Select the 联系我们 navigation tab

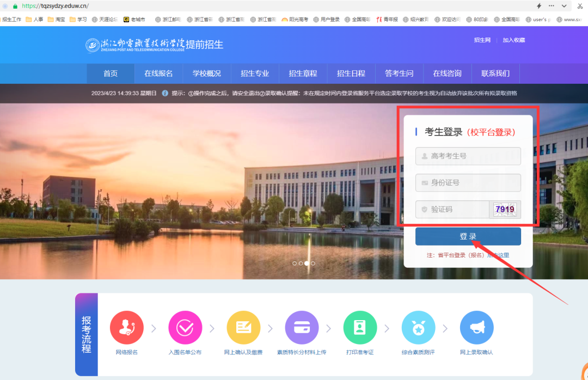pyautogui.click(x=495, y=73)
